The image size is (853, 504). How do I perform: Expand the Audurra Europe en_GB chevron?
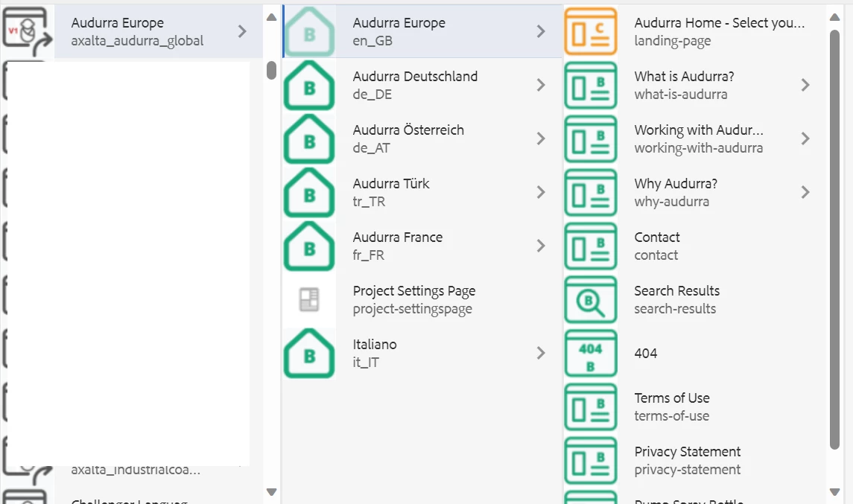click(x=541, y=31)
